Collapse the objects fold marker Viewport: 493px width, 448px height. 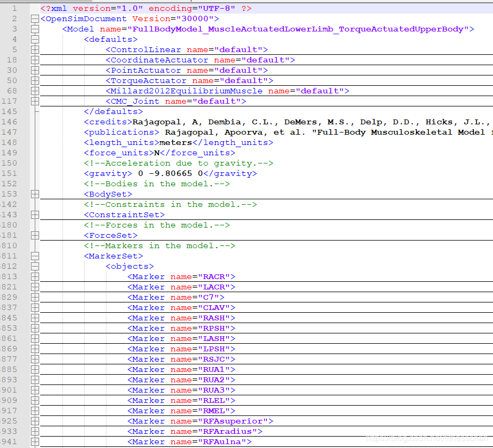[x=35, y=267]
